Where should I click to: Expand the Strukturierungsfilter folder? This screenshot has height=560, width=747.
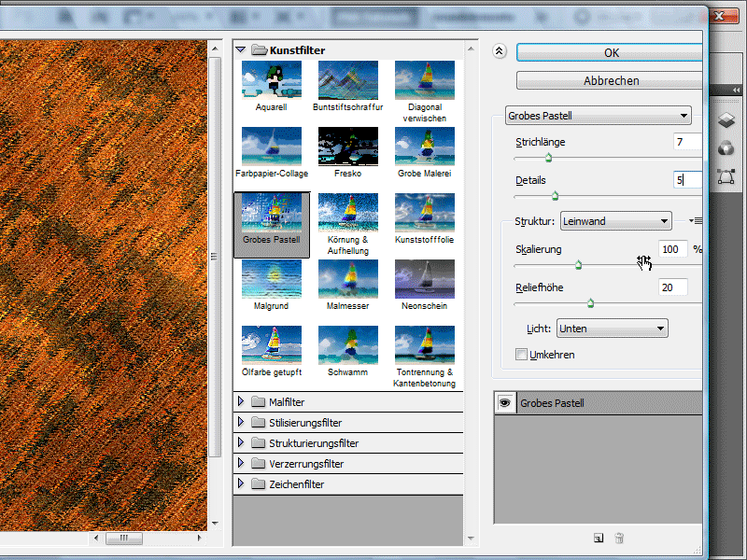[x=241, y=442]
